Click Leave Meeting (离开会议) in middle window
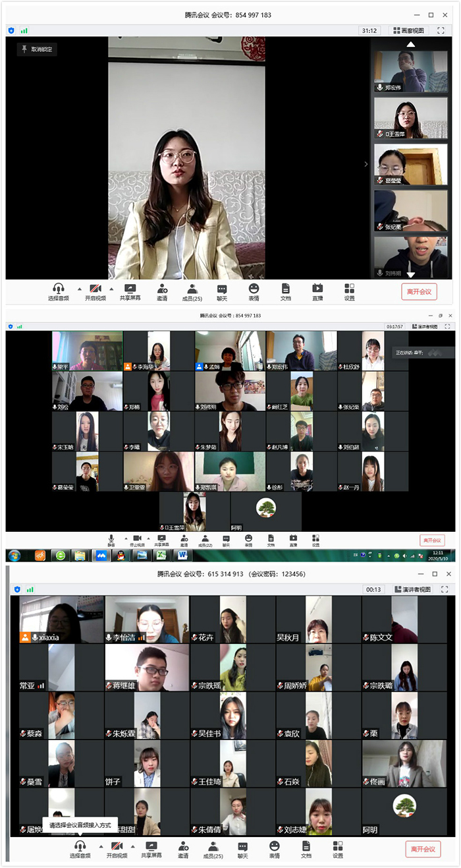The width and height of the screenshot is (461, 868). tap(432, 540)
